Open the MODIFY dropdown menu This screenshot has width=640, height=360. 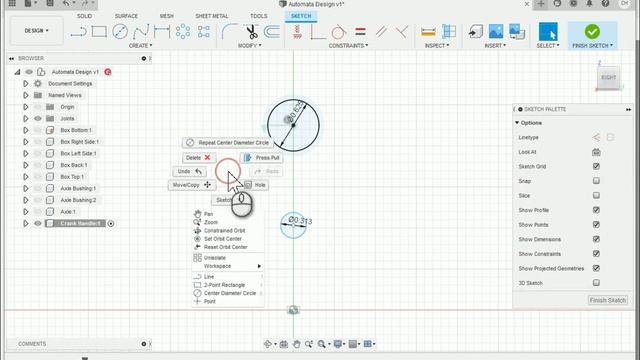(249, 46)
